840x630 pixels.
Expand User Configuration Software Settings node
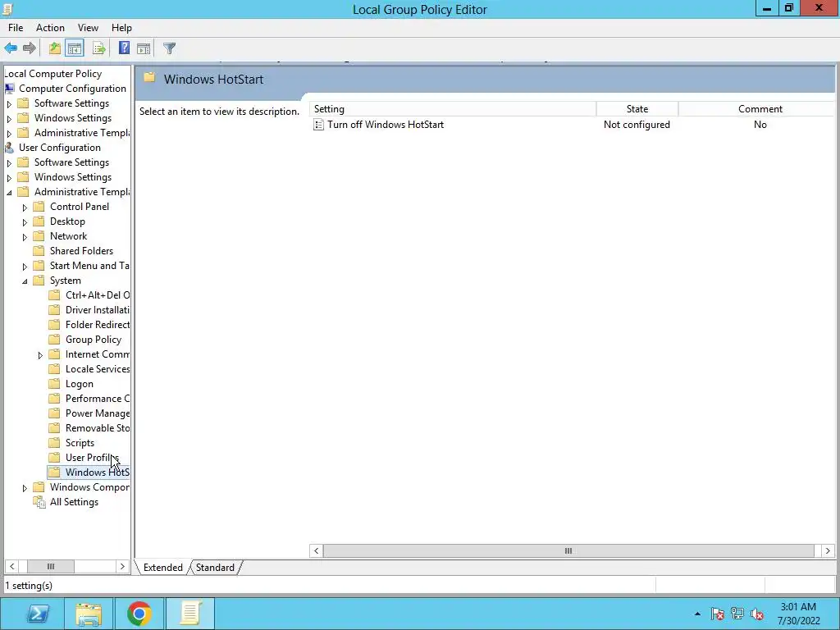tap(9, 163)
